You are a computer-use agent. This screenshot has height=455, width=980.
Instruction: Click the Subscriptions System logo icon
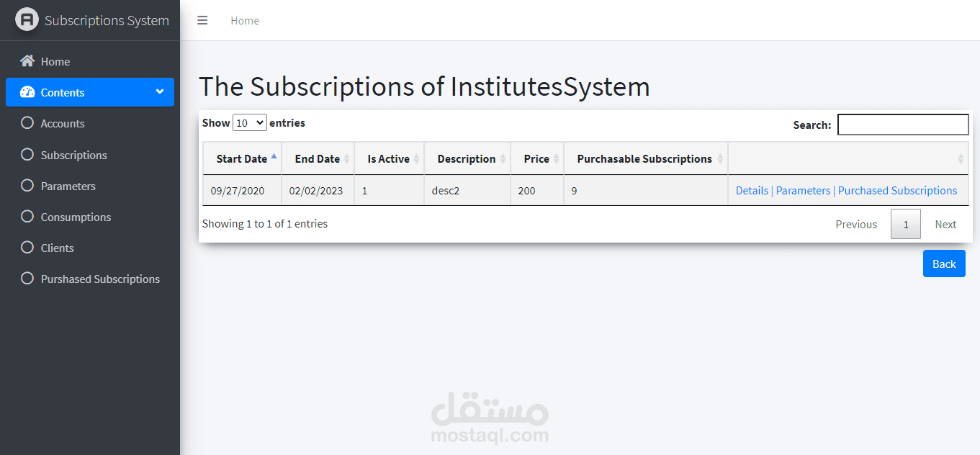[x=27, y=19]
